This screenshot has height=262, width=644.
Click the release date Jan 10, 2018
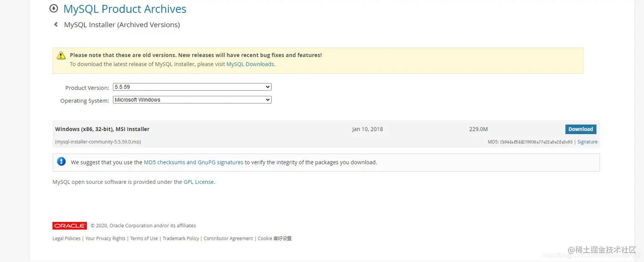(x=368, y=129)
